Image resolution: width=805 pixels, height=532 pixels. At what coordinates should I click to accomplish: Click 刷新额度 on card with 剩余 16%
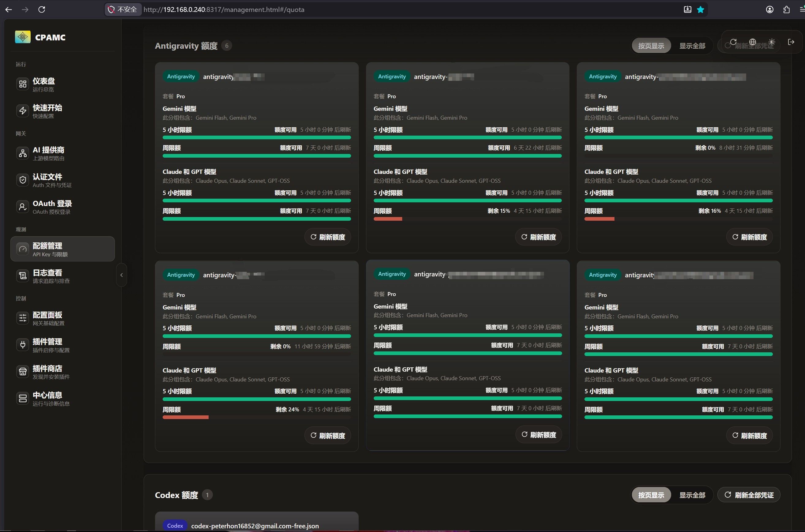pos(749,237)
